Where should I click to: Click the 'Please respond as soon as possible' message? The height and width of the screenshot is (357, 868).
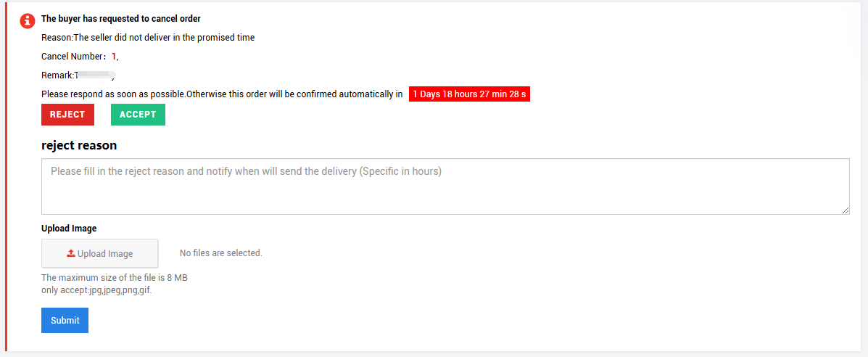click(x=222, y=94)
